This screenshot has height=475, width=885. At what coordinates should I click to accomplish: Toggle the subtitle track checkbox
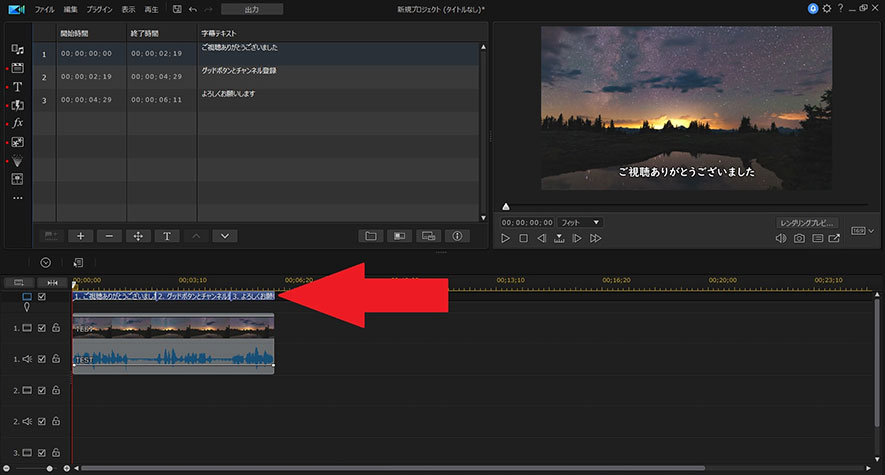tap(42, 297)
